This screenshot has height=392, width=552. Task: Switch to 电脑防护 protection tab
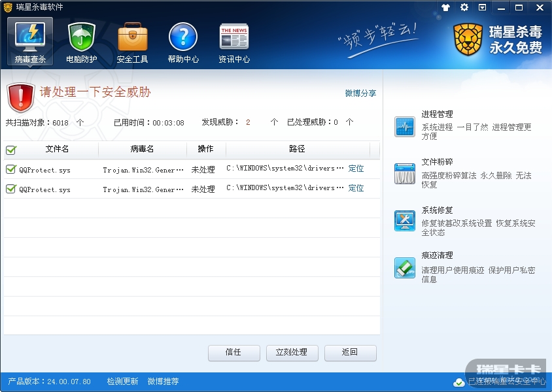pyautogui.click(x=82, y=41)
